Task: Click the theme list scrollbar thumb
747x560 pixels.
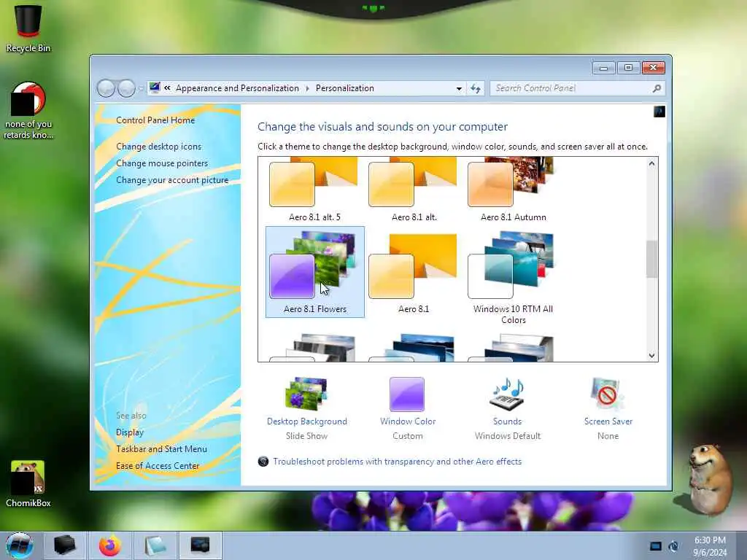Action: pos(651,259)
